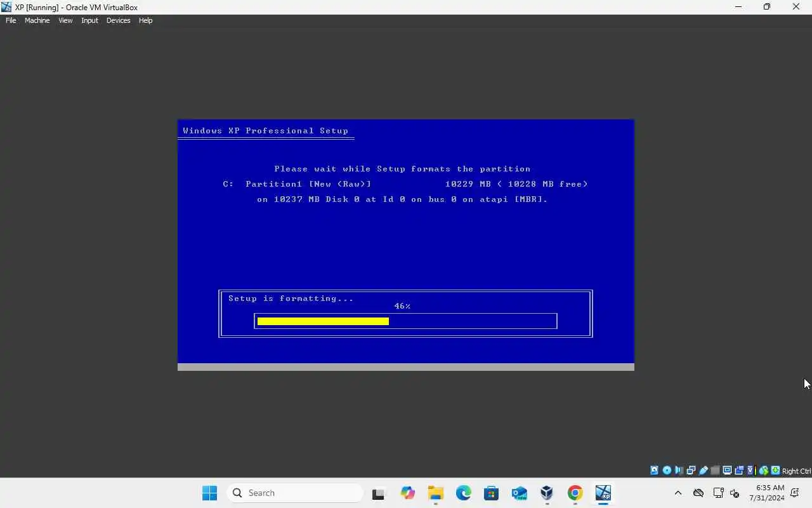Click the network tray icon
This screenshot has height=508, width=812.
pos(718,493)
